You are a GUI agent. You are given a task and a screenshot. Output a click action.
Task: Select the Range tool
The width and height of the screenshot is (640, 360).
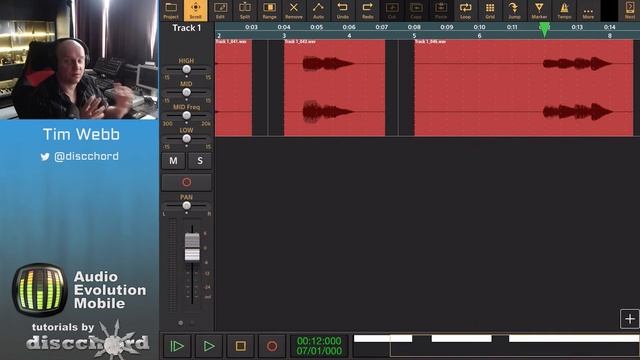(269, 10)
